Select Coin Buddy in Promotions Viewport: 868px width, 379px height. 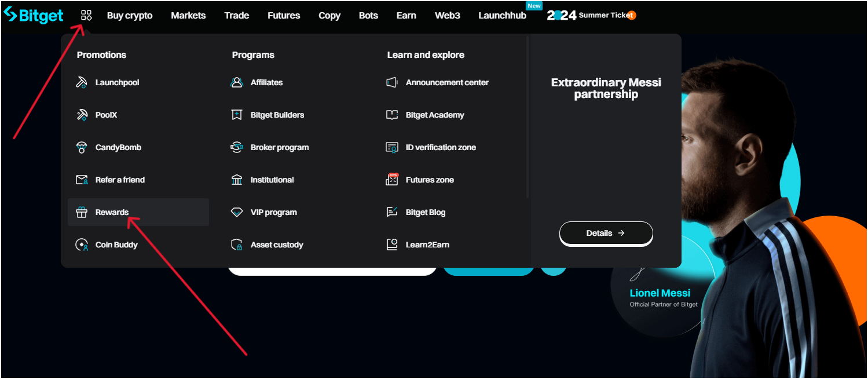116,245
